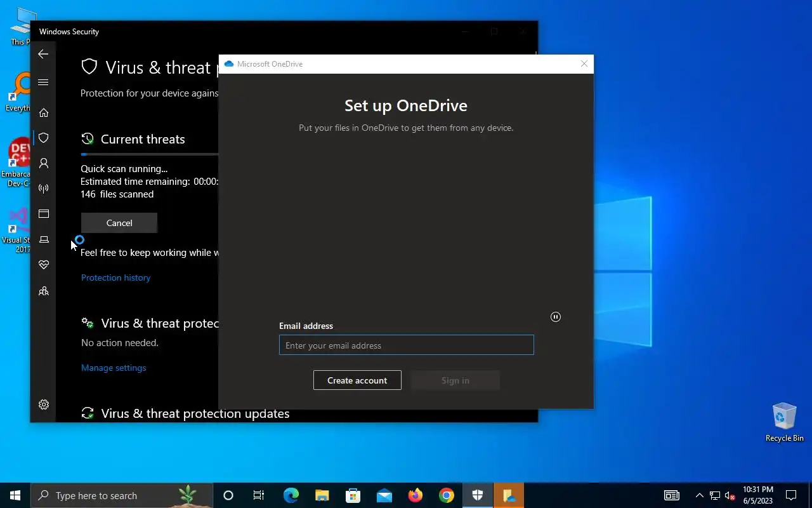Click the "No action needed." text
Viewport: 812px width, 508px height.
(x=120, y=343)
